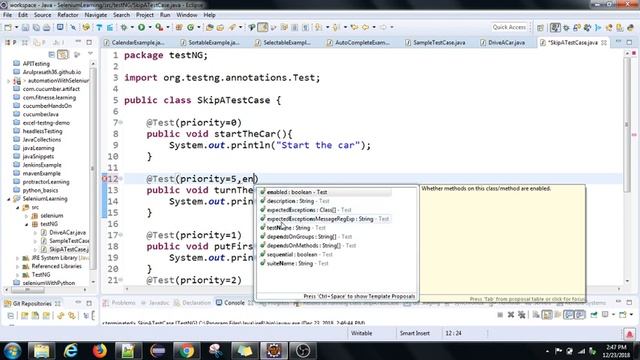This screenshot has width=640, height=360.
Task: Switch to CalendarExample editor tab
Action: (x=134, y=42)
